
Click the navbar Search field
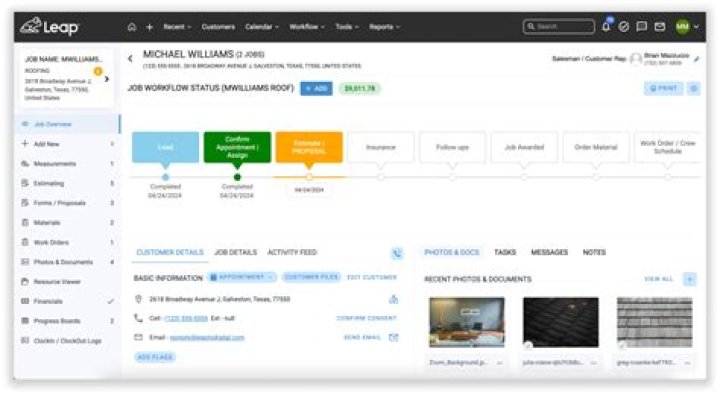coord(559,27)
